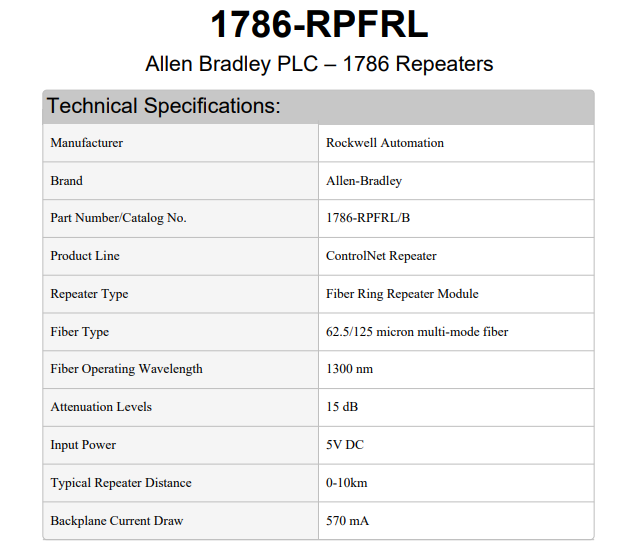624x550 pixels.
Task: Click the 15 dB attenuation value
Action: [342, 407]
